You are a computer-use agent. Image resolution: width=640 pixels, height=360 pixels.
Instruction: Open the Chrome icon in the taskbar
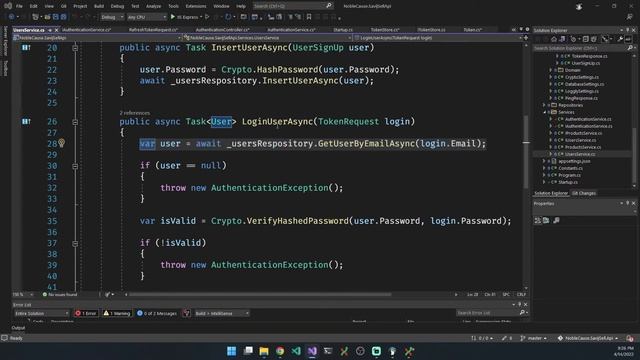tap(280, 351)
